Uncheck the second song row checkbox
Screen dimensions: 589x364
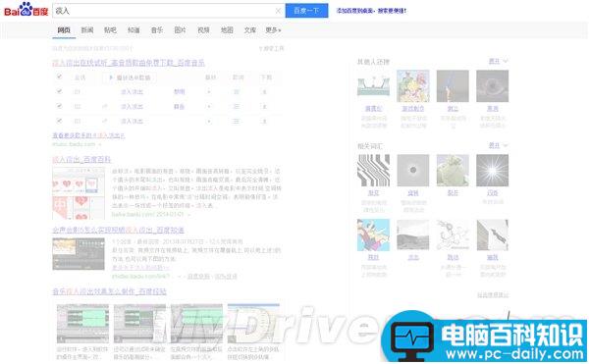[x=59, y=106]
